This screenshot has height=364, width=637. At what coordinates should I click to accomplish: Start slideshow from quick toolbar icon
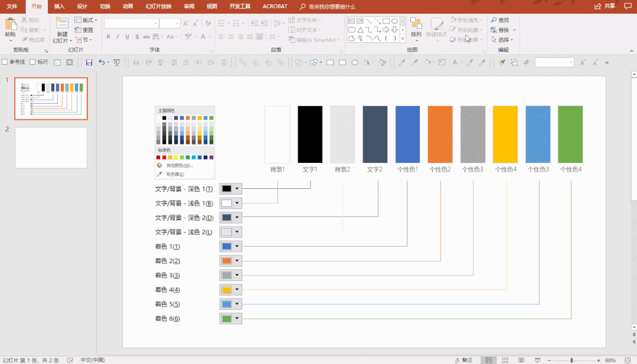pyautogui.click(x=116, y=63)
